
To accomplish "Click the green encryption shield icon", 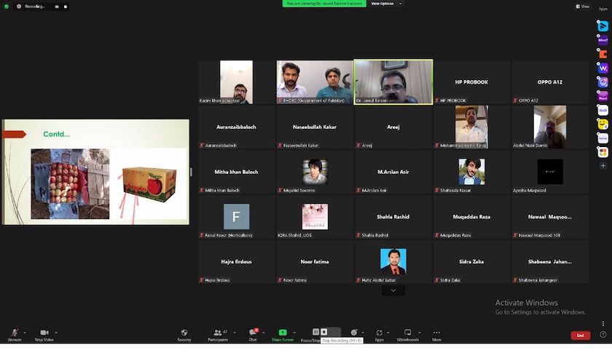I will tap(7, 6).
